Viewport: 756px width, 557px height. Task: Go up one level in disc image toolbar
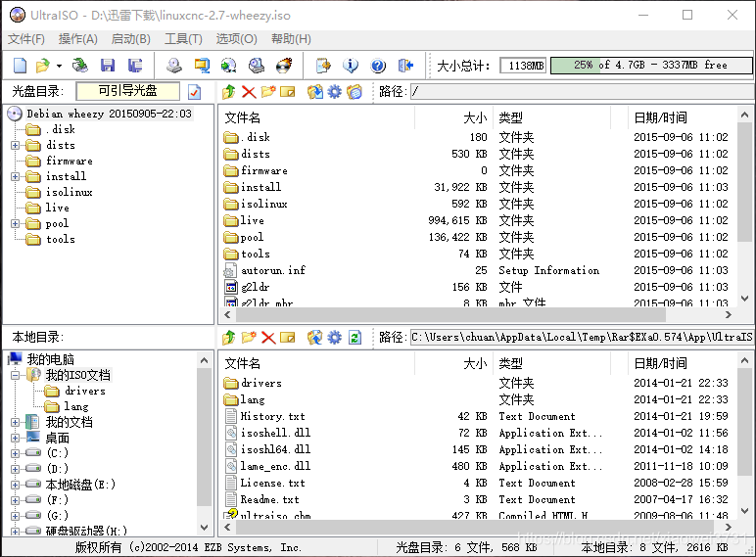[229, 92]
